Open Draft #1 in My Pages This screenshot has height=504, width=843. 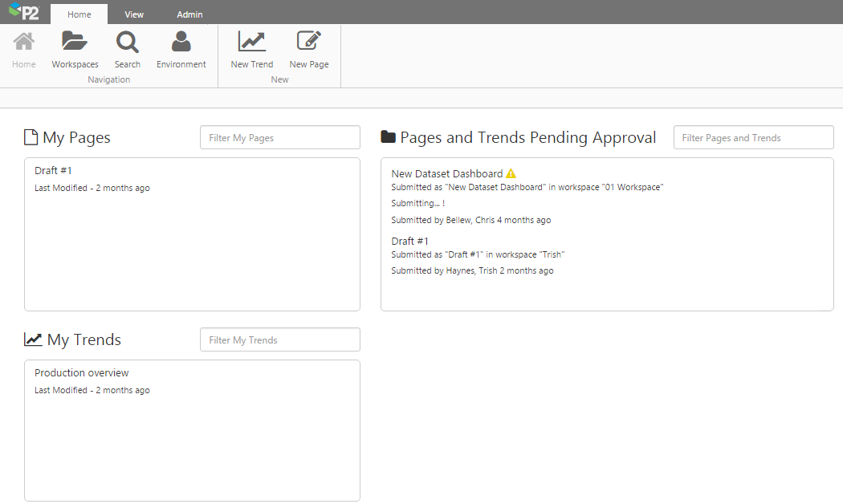coord(53,171)
